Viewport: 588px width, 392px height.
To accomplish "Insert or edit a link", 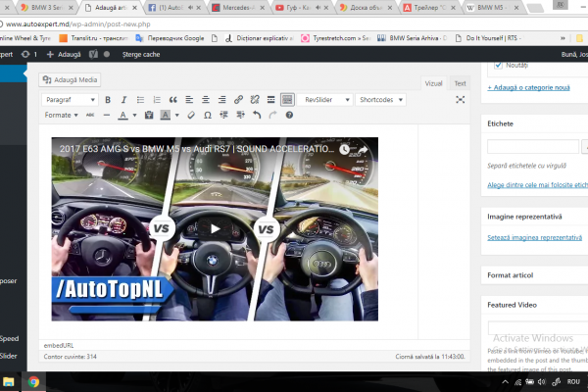I will pyautogui.click(x=238, y=100).
